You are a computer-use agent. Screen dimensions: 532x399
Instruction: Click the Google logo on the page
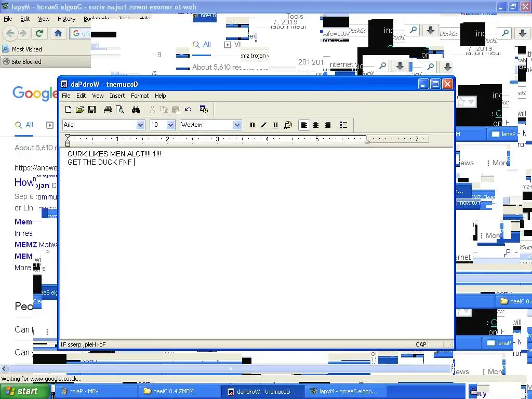point(35,93)
